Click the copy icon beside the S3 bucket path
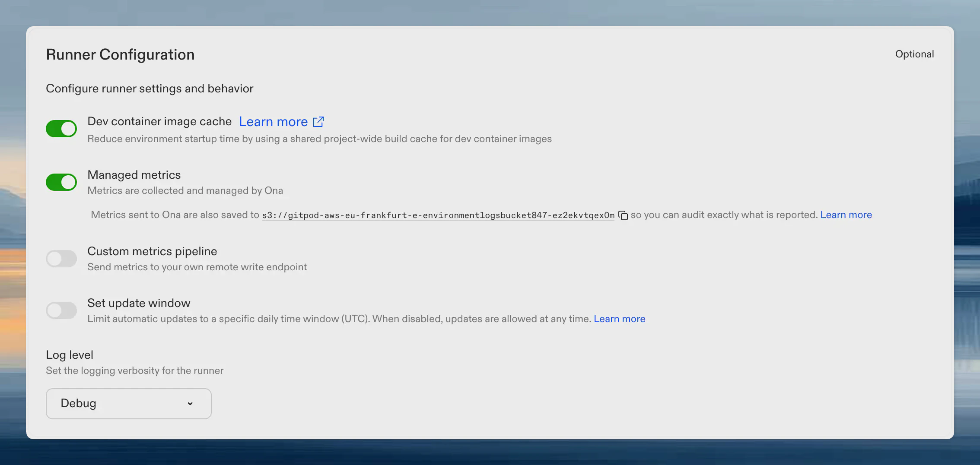Viewport: 980px width, 465px height. [x=624, y=215]
